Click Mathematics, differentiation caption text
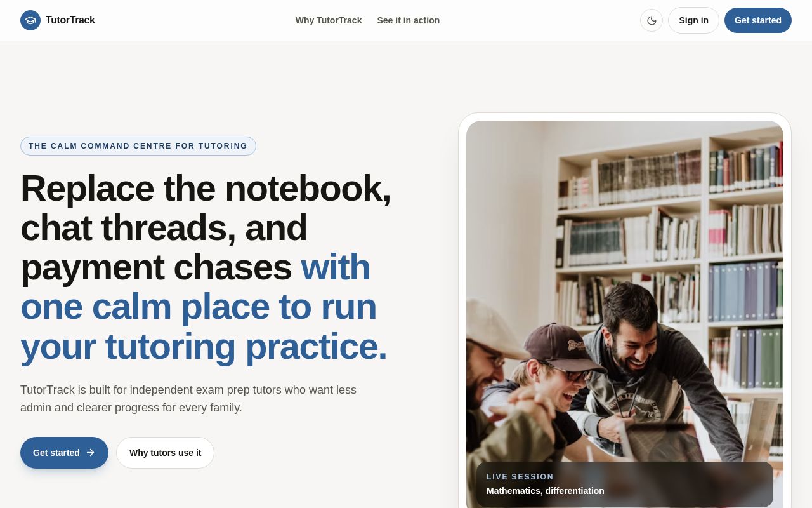The width and height of the screenshot is (812, 508). point(546,491)
